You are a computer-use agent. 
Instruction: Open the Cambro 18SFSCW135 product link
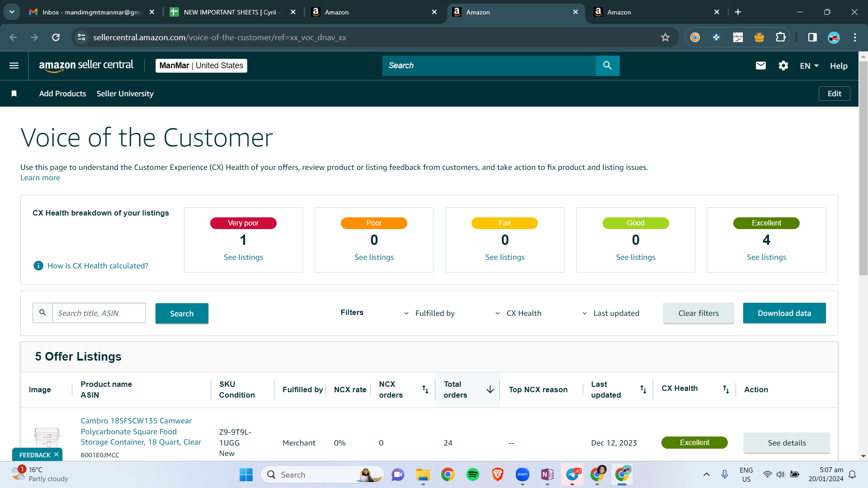pos(141,432)
